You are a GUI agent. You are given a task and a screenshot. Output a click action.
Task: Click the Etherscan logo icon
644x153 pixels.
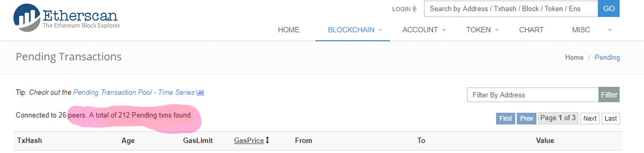click(x=27, y=18)
